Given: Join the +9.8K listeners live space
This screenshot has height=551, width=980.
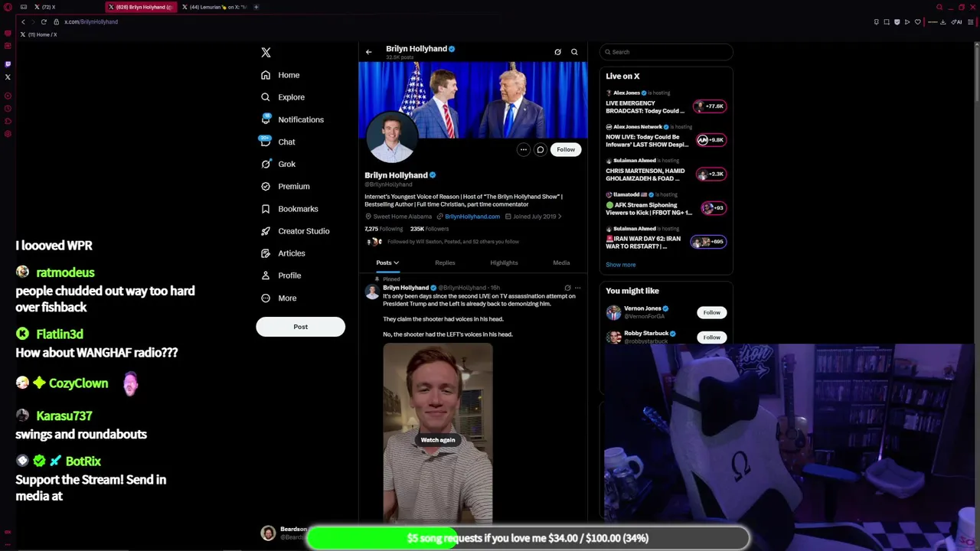Looking at the screenshot, I should point(710,140).
